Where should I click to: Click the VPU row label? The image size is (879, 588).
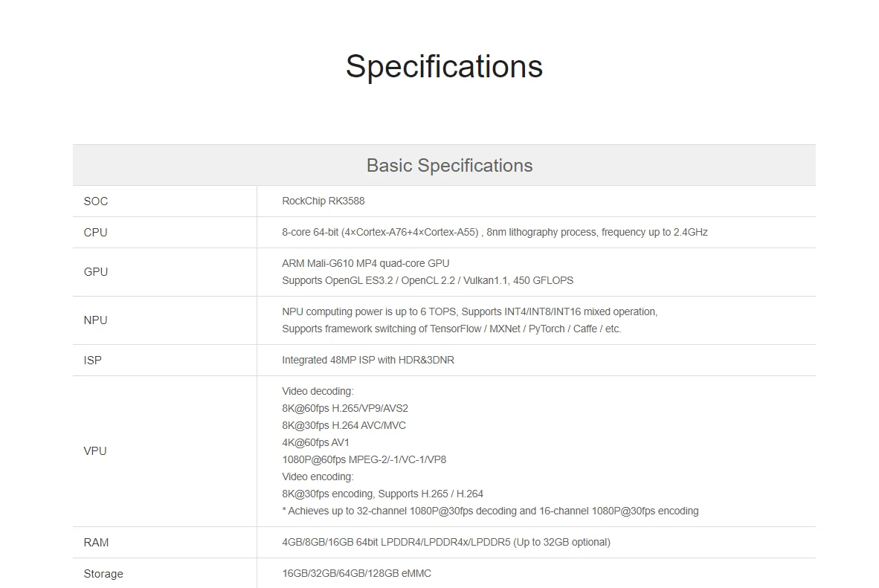point(95,451)
